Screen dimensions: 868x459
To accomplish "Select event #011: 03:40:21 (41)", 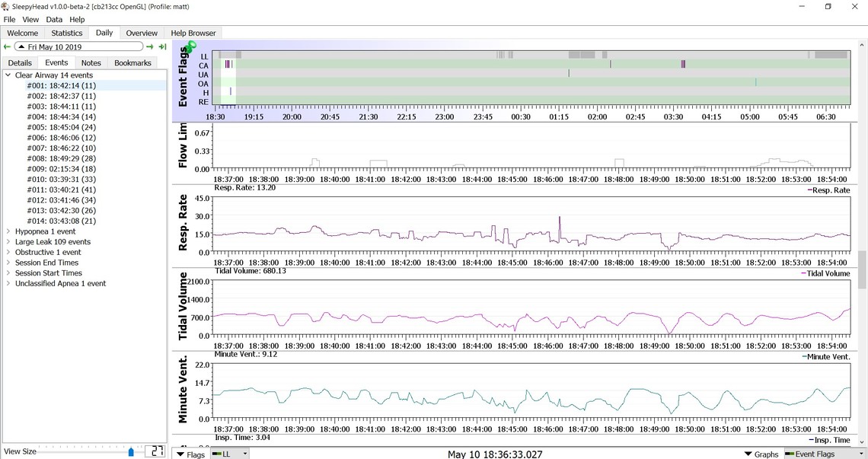I will tap(62, 190).
